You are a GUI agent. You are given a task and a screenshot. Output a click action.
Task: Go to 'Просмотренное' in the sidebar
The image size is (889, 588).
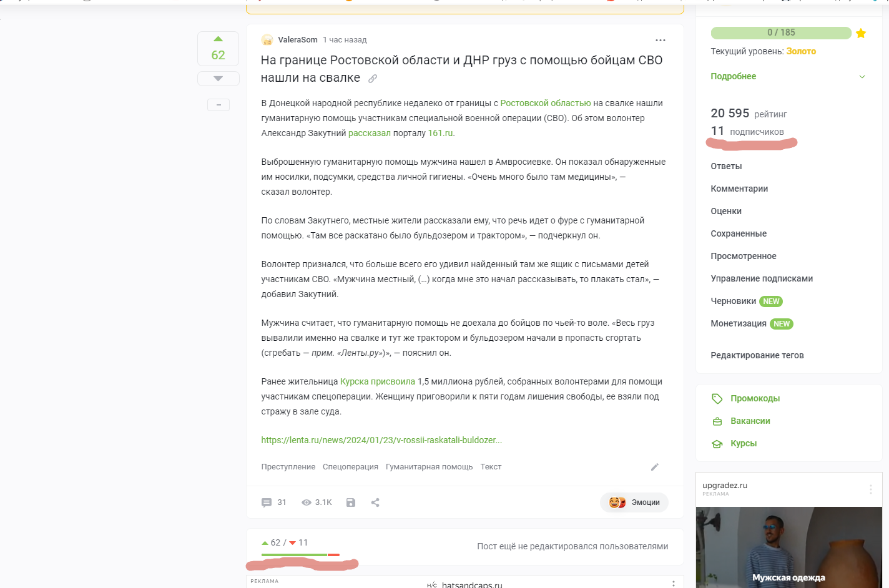pyautogui.click(x=744, y=256)
